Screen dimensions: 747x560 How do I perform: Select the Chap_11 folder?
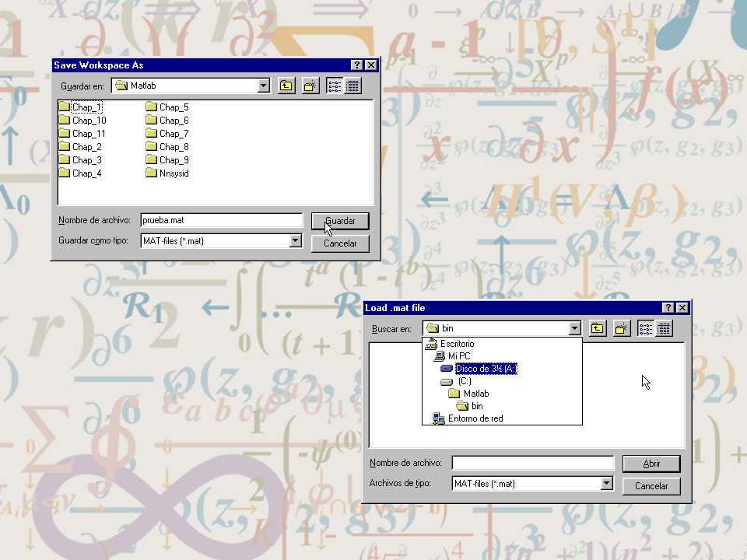82,134
